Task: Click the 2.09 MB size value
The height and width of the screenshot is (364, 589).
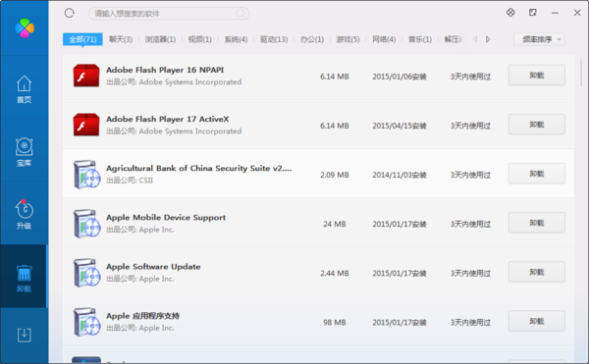Action: (335, 175)
